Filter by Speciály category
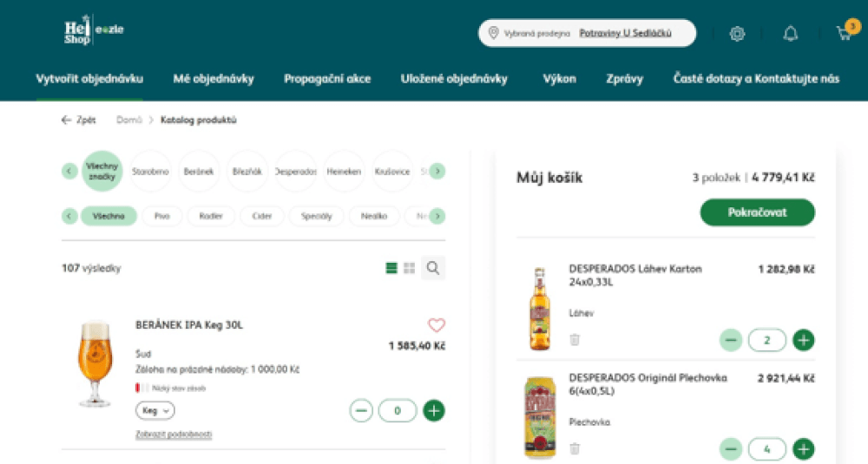868x464 pixels. click(x=316, y=216)
